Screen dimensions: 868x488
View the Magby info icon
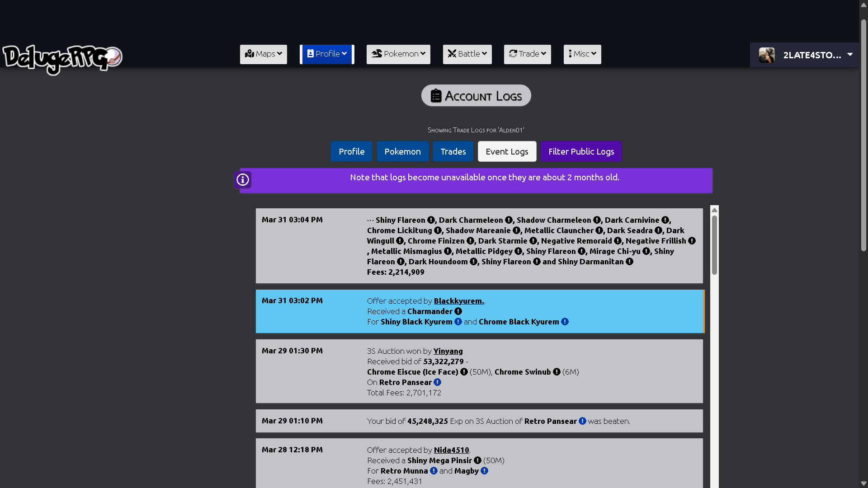click(484, 471)
